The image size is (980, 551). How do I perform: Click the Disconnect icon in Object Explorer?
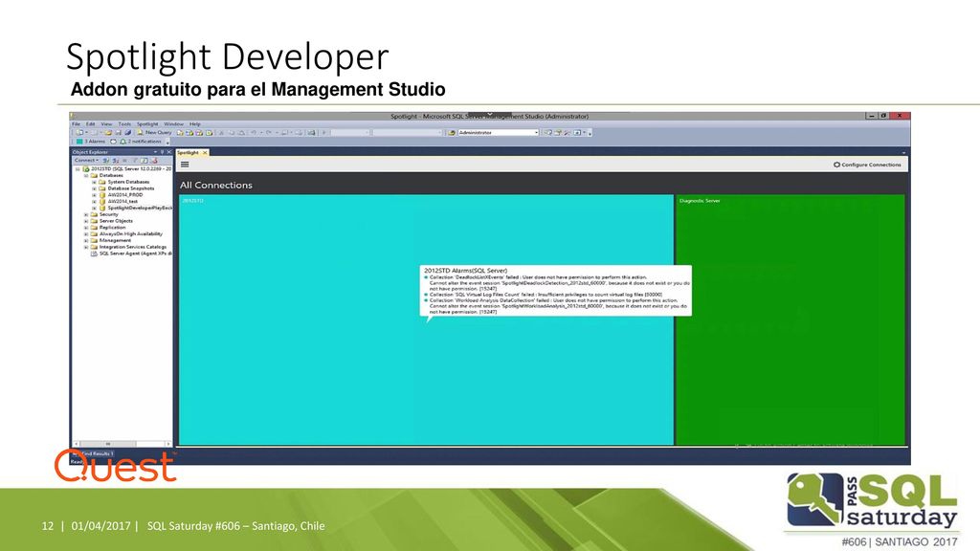point(115,161)
